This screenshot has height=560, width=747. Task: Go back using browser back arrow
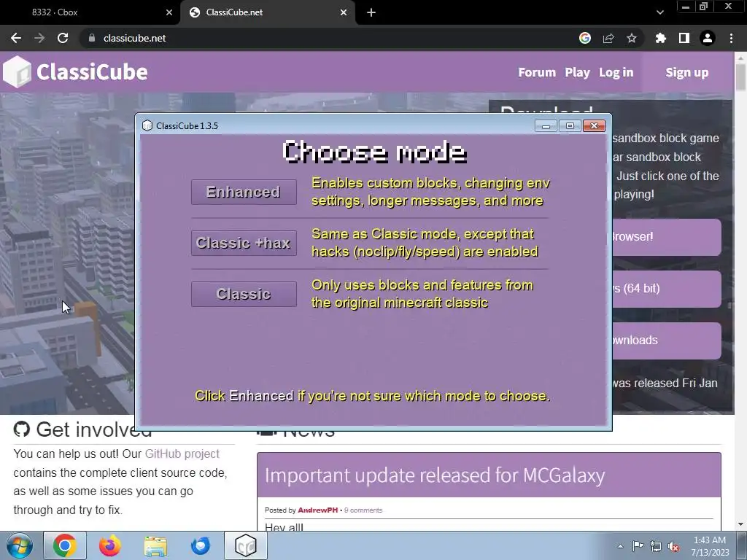[16, 38]
